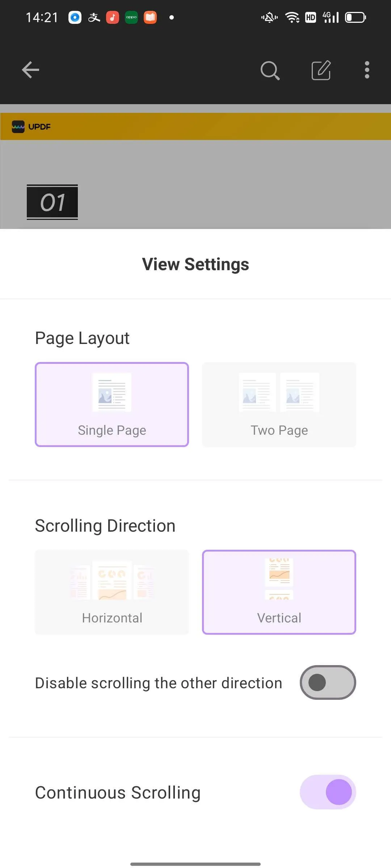The height and width of the screenshot is (868, 391).
Task: Open search with the magnifier icon
Action: tap(270, 70)
